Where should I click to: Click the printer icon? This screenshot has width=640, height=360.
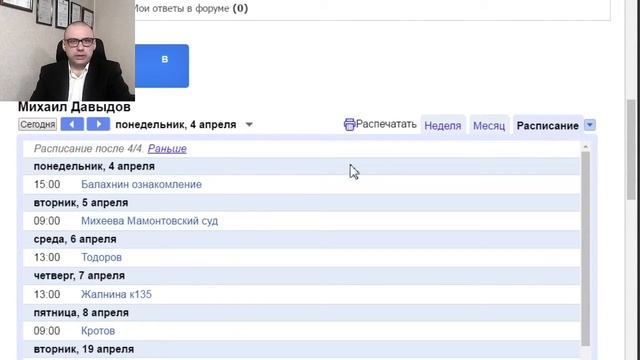[x=349, y=124]
